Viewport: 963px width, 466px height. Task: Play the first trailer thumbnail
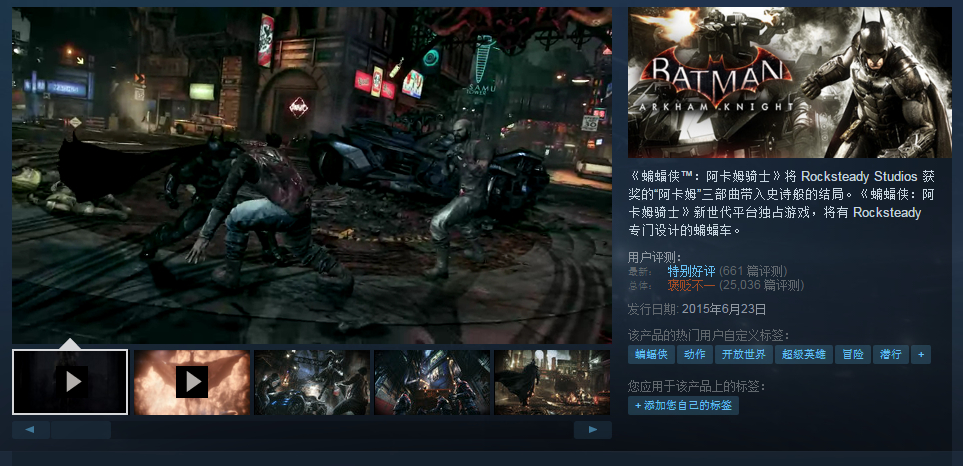pos(70,382)
